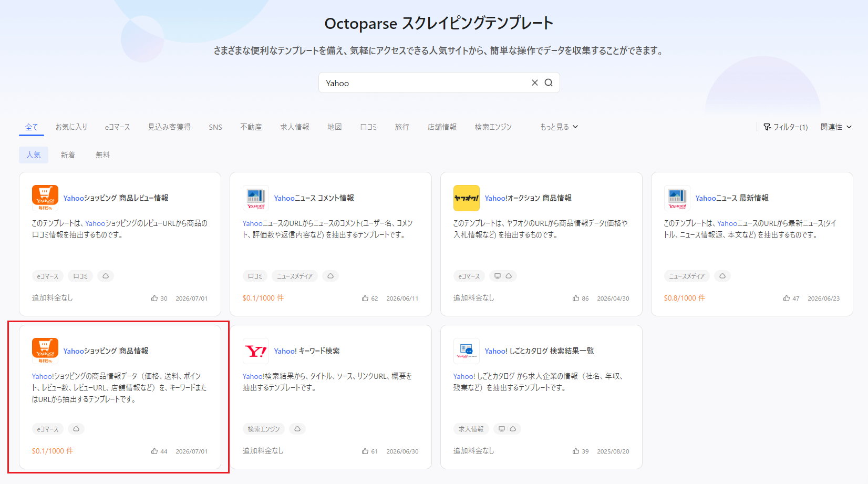
Task: Open the 地図 category tab
Action: click(335, 127)
